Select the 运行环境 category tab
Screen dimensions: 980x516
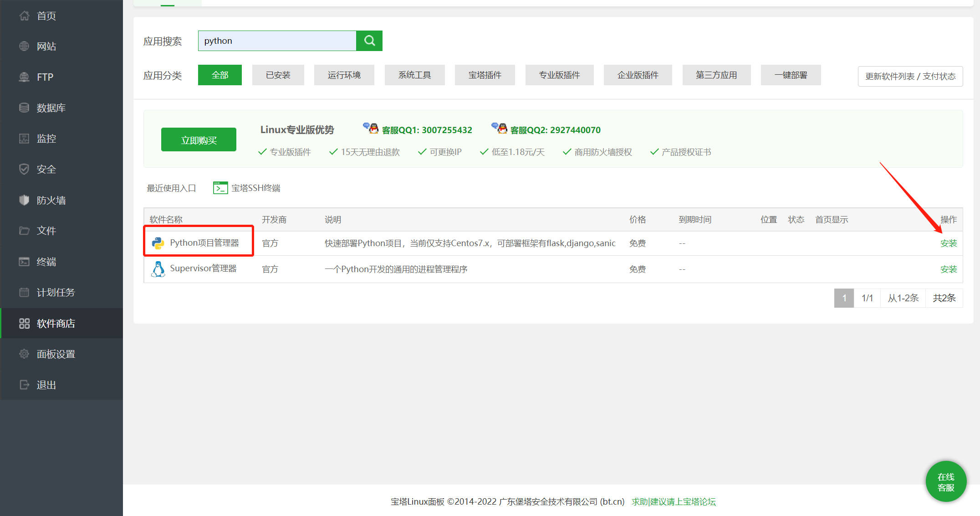click(344, 75)
